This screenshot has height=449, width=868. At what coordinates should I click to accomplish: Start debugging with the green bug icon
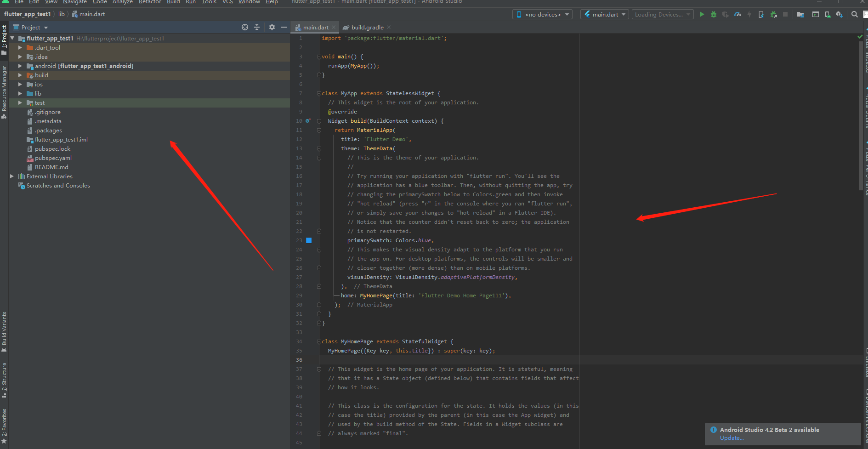714,14
